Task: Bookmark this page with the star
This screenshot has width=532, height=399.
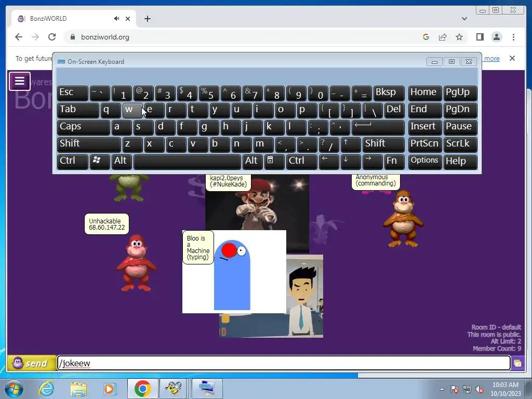Action: pyautogui.click(x=459, y=37)
